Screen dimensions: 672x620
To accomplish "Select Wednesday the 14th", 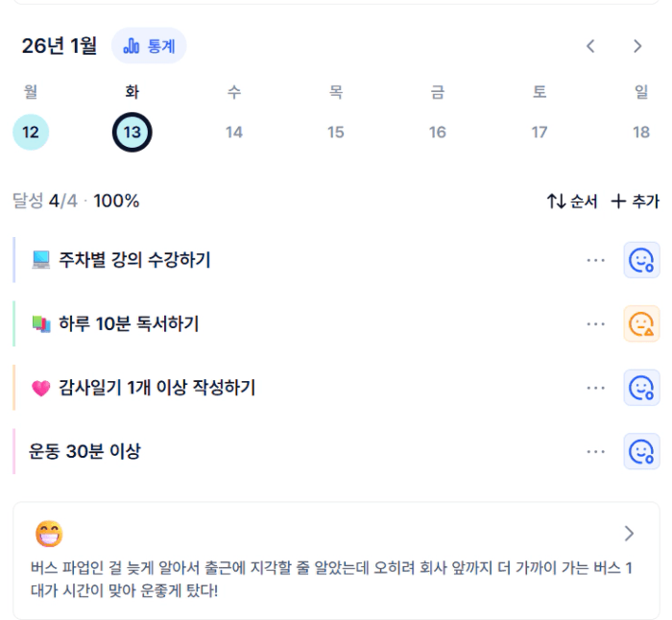I will click(234, 132).
